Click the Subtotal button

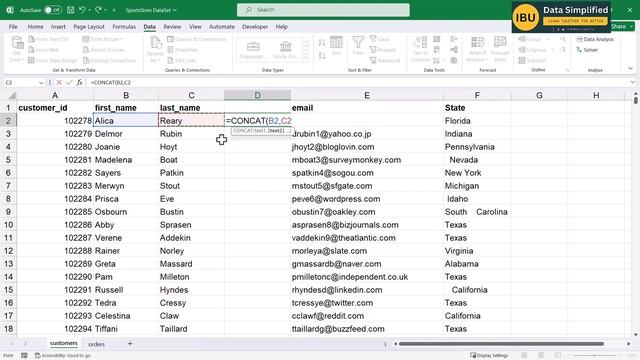532,60
